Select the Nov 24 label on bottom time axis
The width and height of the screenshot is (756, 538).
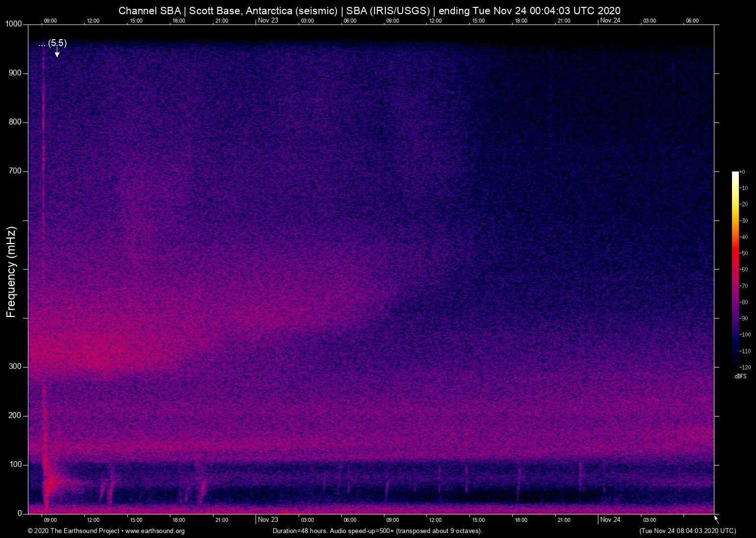pos(610,520)
